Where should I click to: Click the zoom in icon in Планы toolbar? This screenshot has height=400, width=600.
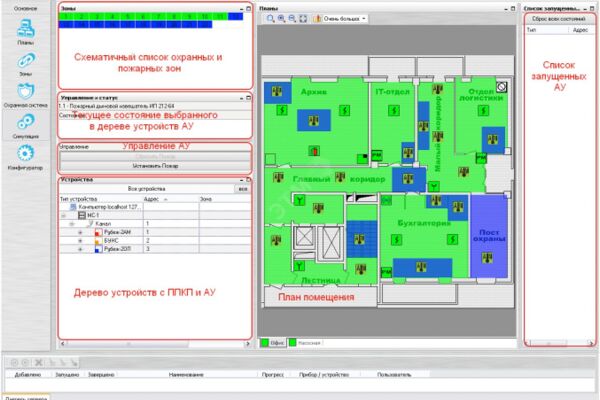pos(281,18)
